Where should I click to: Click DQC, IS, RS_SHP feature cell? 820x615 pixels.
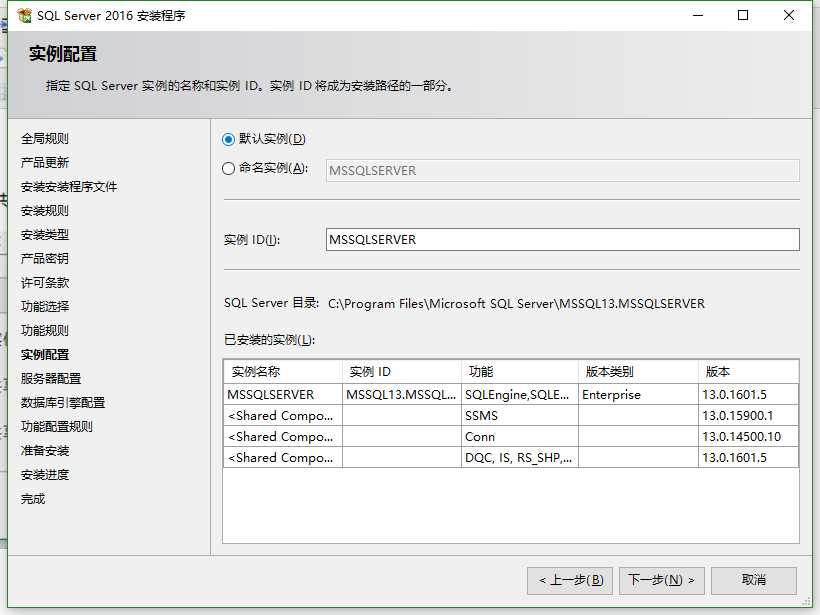click(520, 458)
